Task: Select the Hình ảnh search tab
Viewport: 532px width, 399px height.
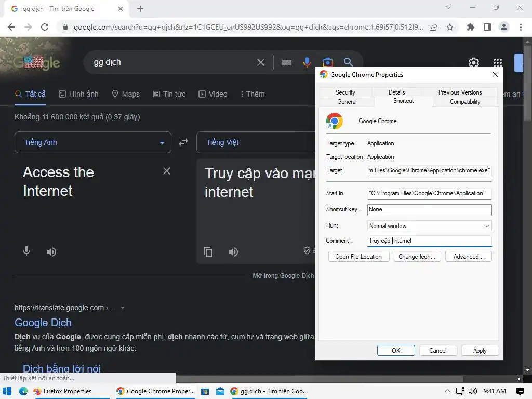Action: point(78,95)
